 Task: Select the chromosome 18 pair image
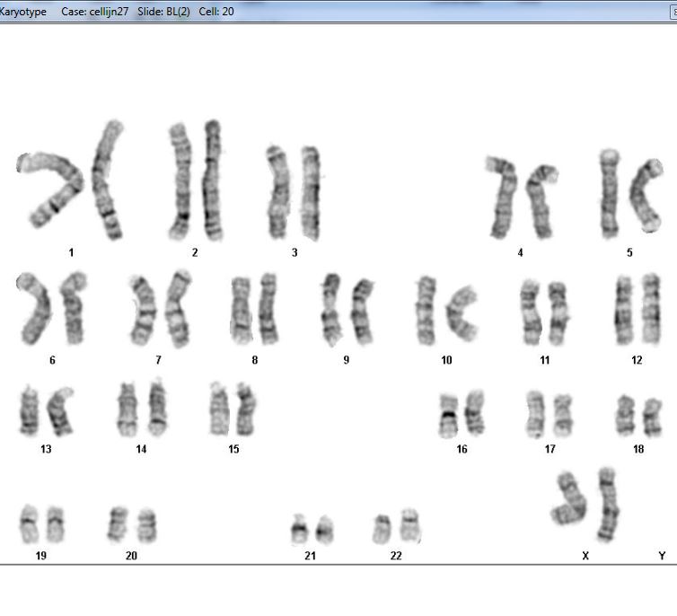click(x=639, y=415)
